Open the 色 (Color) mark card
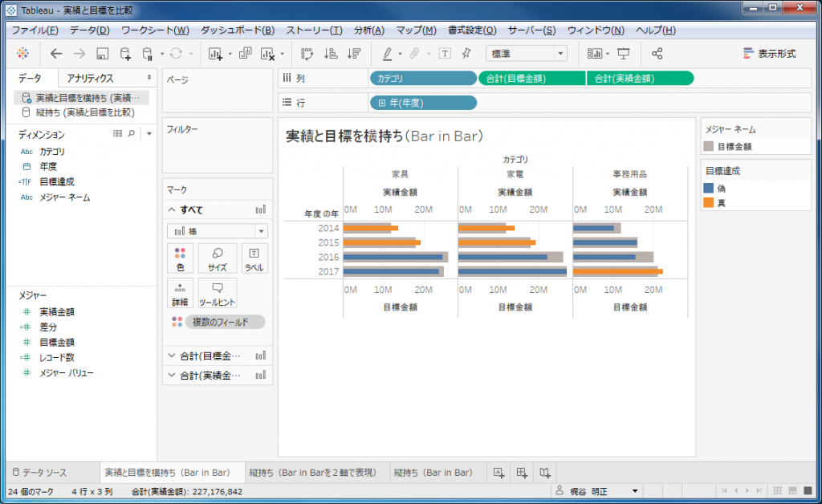 tap(180, 258)
